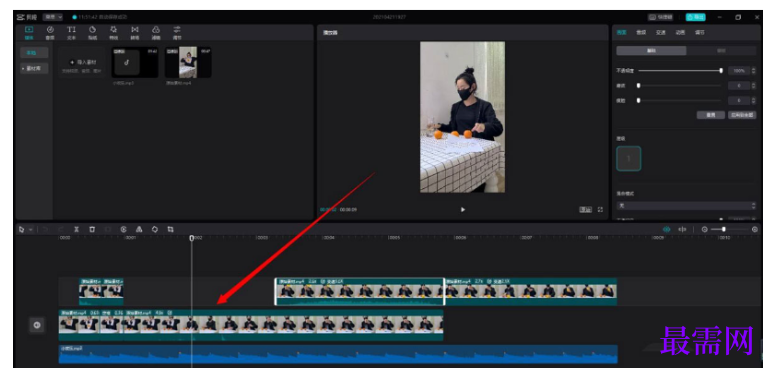The width and height of the screenshot is (772, 372).
Task: Open the Adjust tab with sliders icon
Action: (177, 32)
